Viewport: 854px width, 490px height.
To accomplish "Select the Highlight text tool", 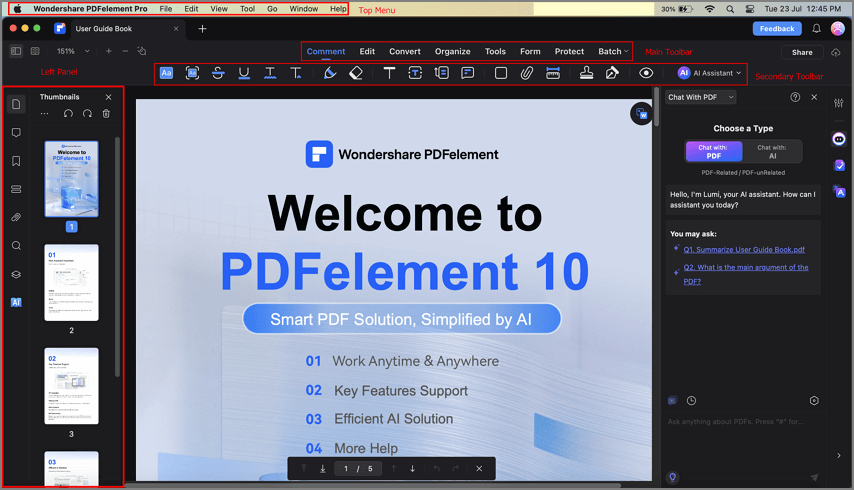I will point(167,73).
